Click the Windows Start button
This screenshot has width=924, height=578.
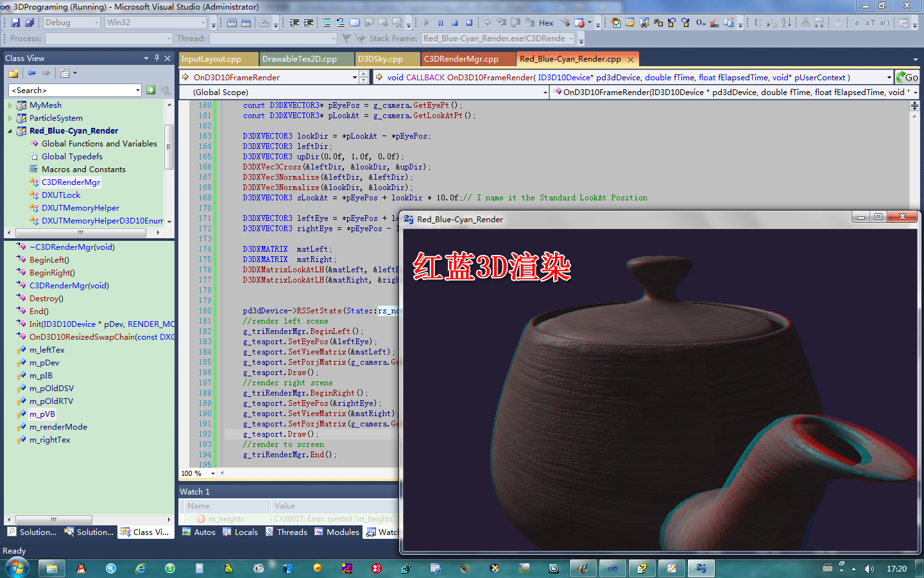pos(17,568)
